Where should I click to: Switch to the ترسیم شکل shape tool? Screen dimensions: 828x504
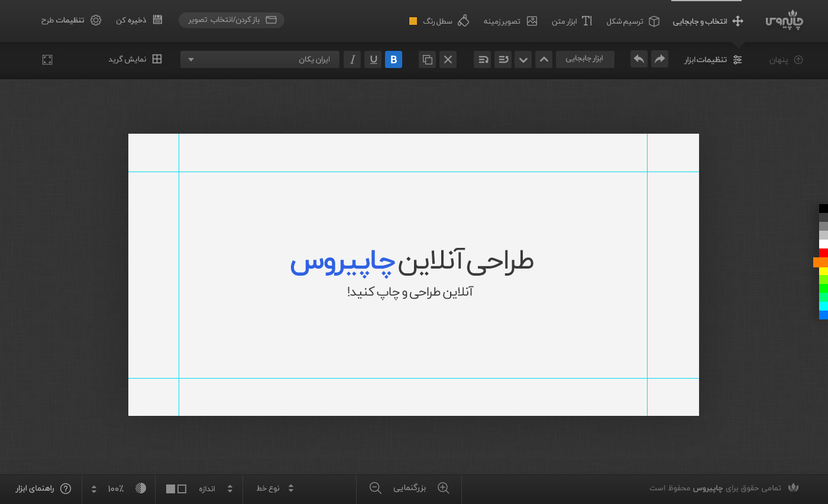pyautogui.click(x=633, y=21)
